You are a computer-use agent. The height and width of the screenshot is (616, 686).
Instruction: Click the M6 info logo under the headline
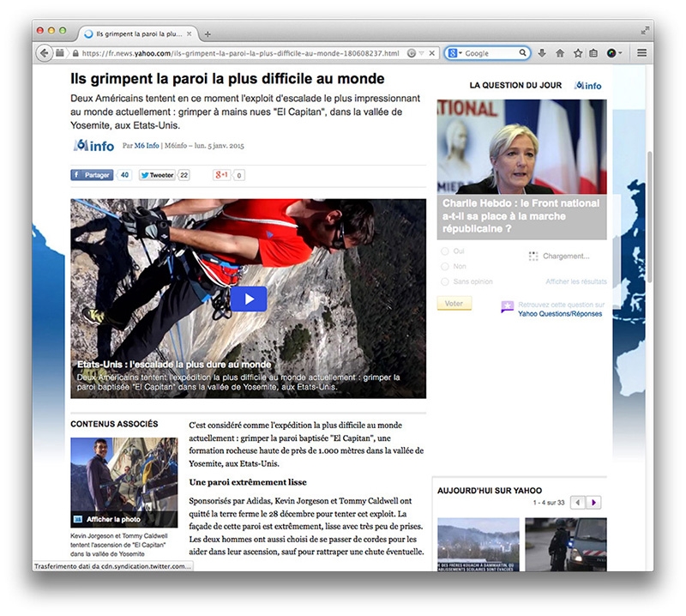(93, 145)
